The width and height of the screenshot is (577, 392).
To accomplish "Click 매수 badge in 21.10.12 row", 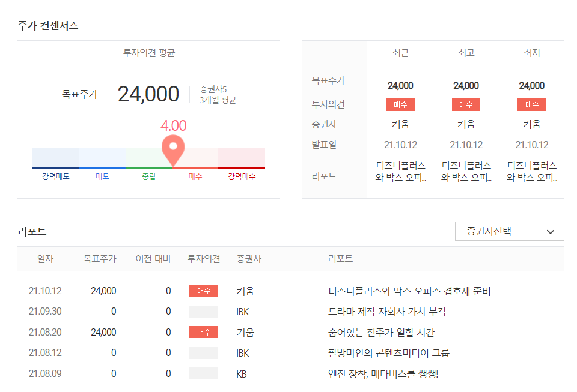I will [204, 291].
